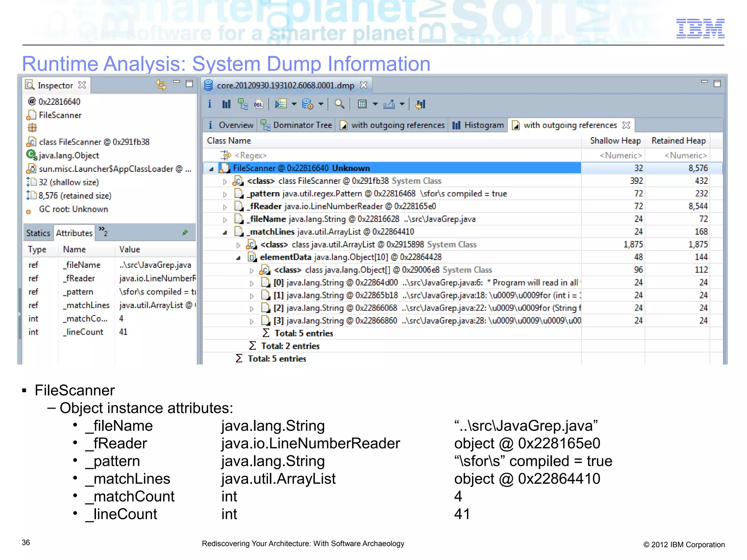Viewport: 747px width, 560px height.
Task: Sort by the Retained Heap column header
Action: tap(678, 141)
